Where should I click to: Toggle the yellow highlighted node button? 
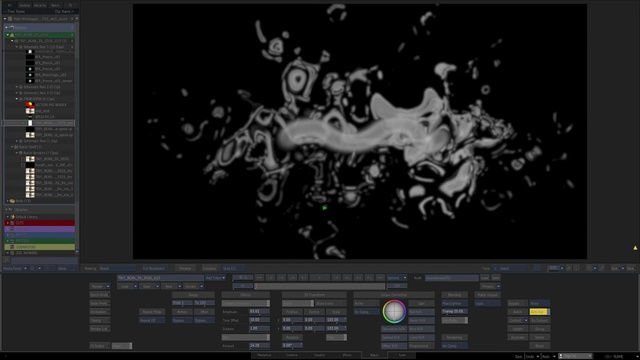pyautogui.click(x=540, y=312)
